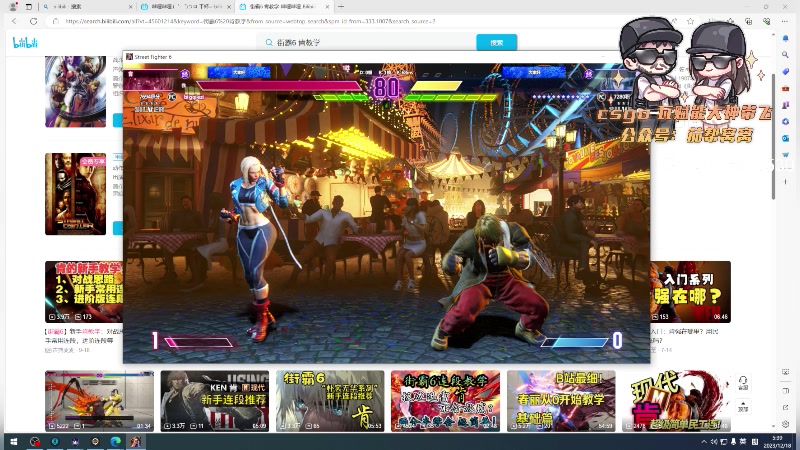Screen dimensions: 800x450
Task: Open the movie poster thumbnail on left
Action: point(76,194)
